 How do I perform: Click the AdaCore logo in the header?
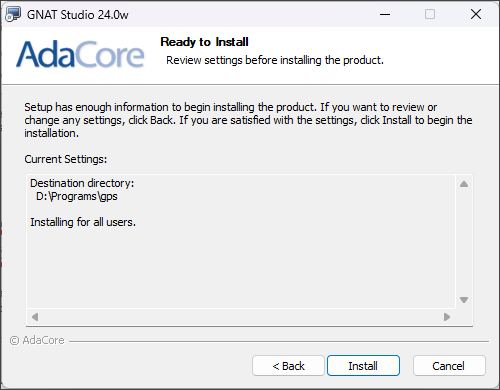tap(80, 54)
